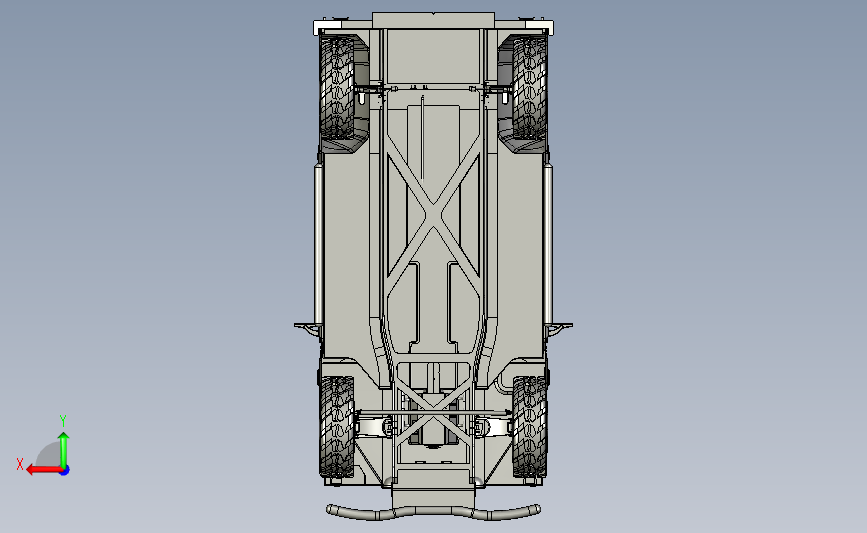Select the upper-left tire of the vehicle model
The image size is (867, 533).
pyautogui.click(x=337, y=88)
